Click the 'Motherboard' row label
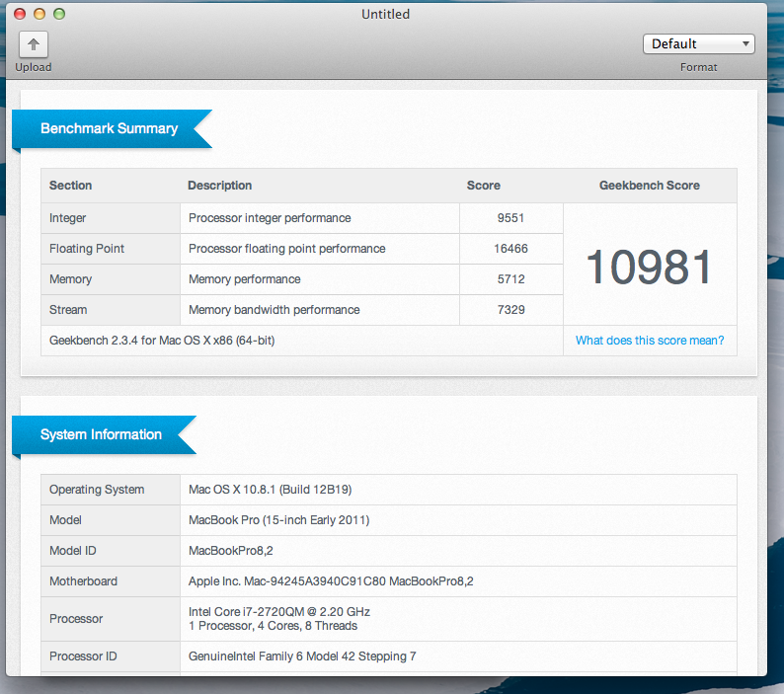 click(x=84, y=581)
